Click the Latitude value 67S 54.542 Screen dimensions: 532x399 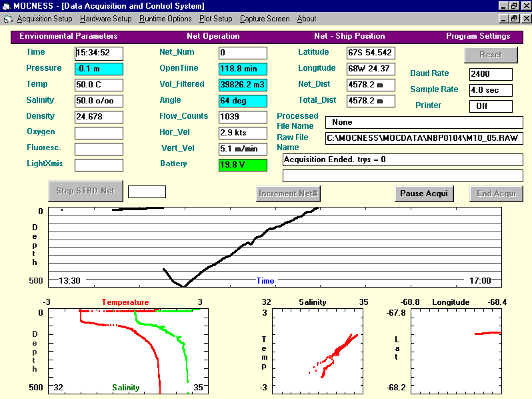coord(371,53)
